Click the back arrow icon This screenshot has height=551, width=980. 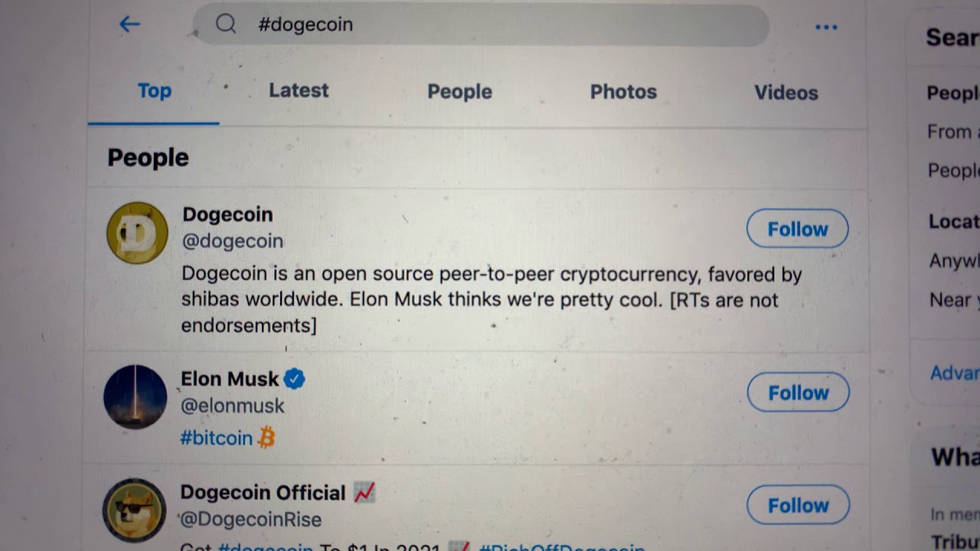129,24
